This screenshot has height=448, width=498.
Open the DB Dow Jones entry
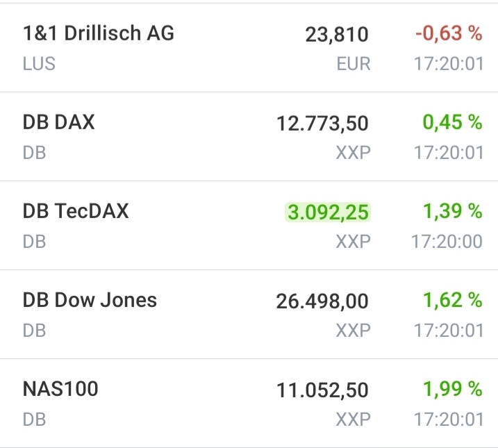tap(90, 300)
